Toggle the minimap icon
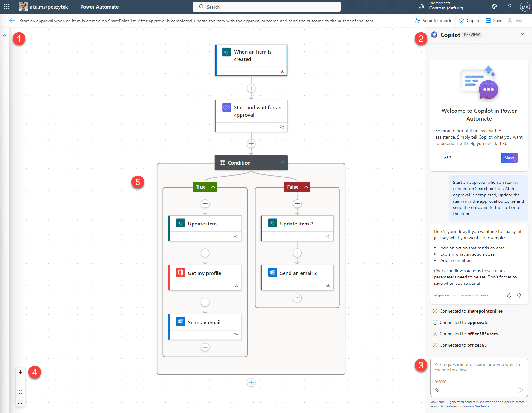Screen dimensions: 532x413 point(21,402)
